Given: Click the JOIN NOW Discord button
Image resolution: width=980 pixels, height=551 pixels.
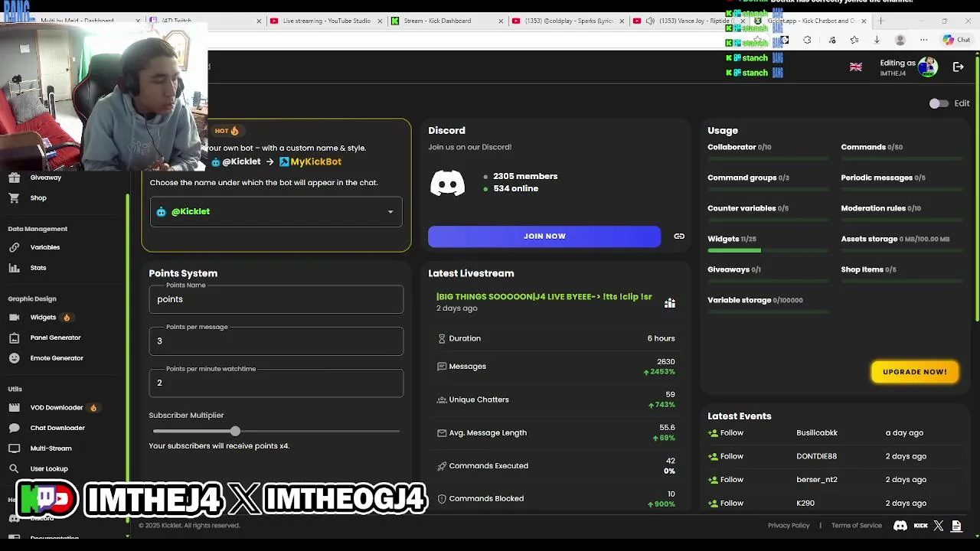Looking at the screenshot, I should coord(544,236).
